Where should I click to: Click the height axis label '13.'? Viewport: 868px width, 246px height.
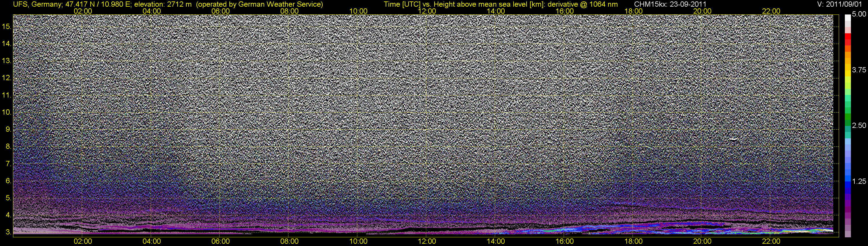click(x=7, y=61)
